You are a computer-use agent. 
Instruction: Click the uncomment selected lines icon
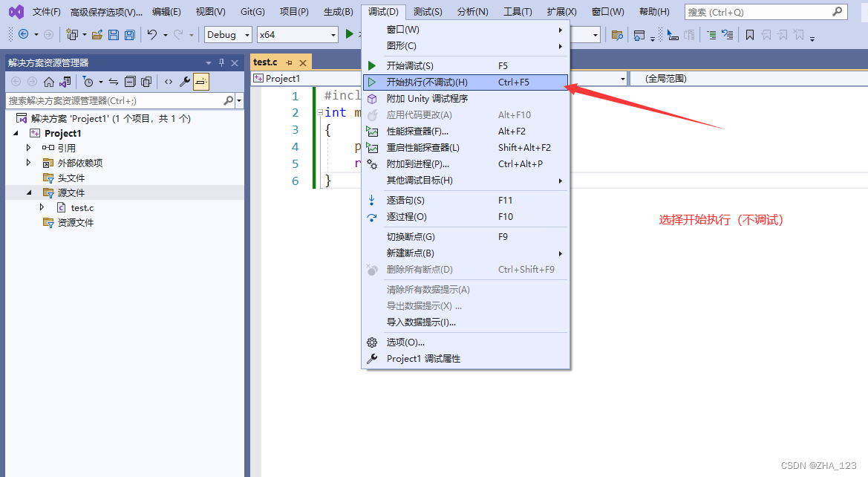tap(728, 35)
